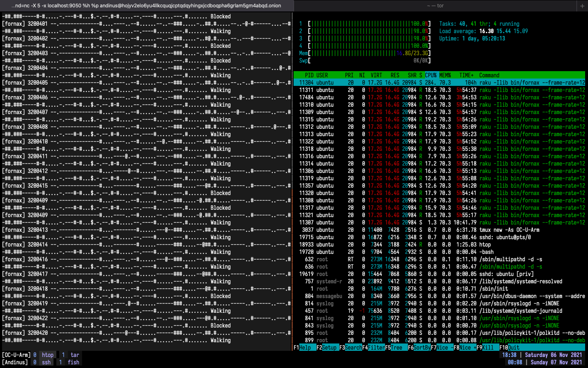The height and width of the screenshot is (368, 588).
Task: Sort by Command column header
Action: tap(489, 75)
